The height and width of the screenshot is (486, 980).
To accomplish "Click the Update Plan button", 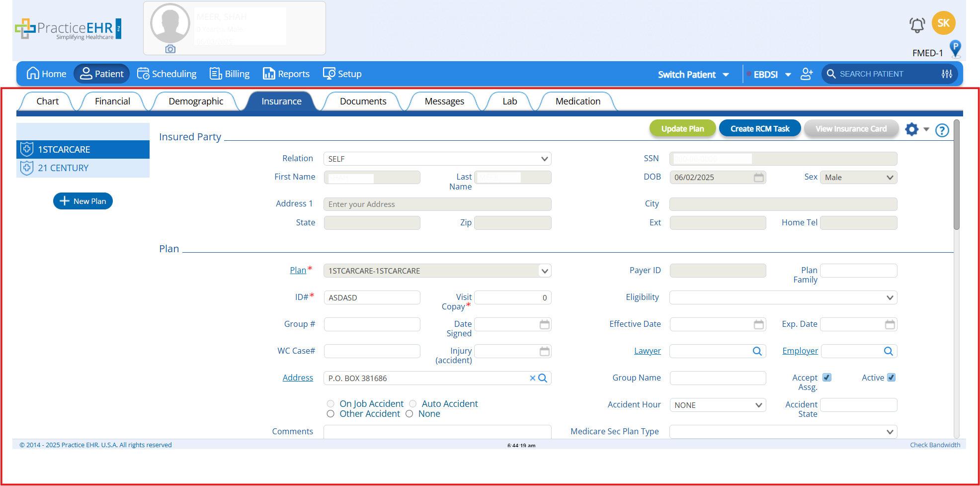I will [682, 129].
